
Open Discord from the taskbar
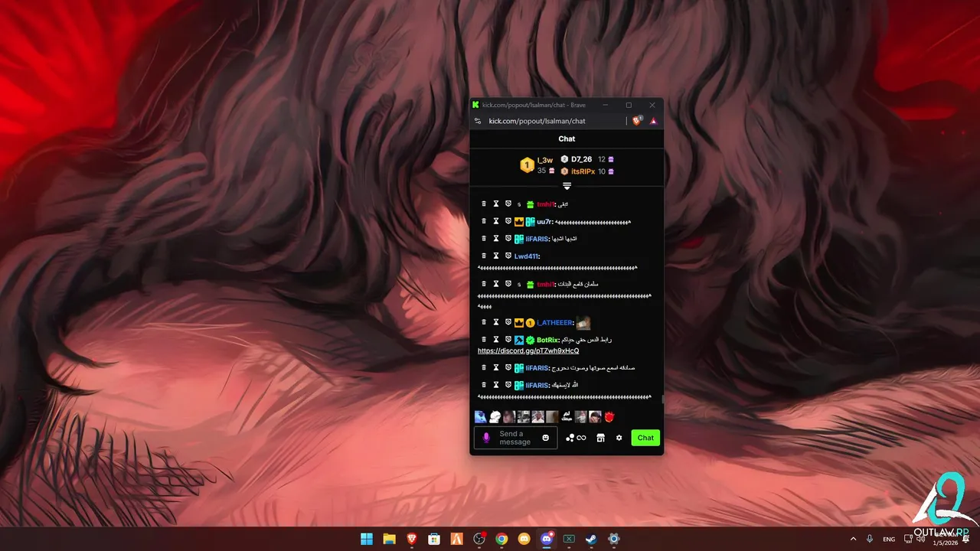[x=547, y=539]
